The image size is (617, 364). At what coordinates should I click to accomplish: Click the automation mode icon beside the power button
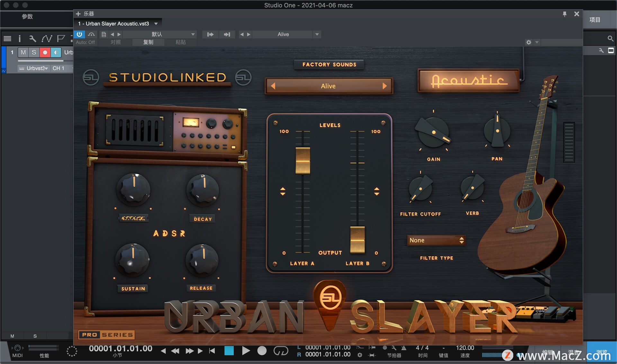[x=92, y=34]
